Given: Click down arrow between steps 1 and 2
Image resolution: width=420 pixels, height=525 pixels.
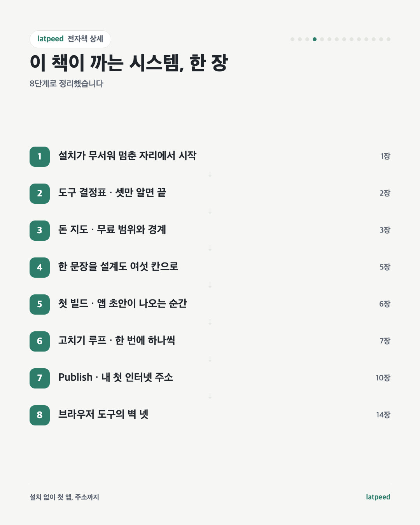Looking at the screenshot, I should [210, 174].
